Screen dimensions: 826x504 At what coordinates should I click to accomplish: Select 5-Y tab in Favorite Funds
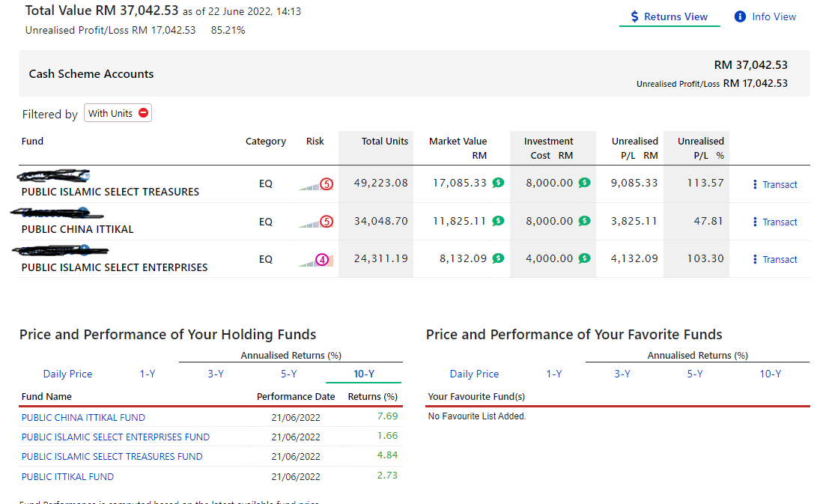pyautogui.click(x=695, y=374)
